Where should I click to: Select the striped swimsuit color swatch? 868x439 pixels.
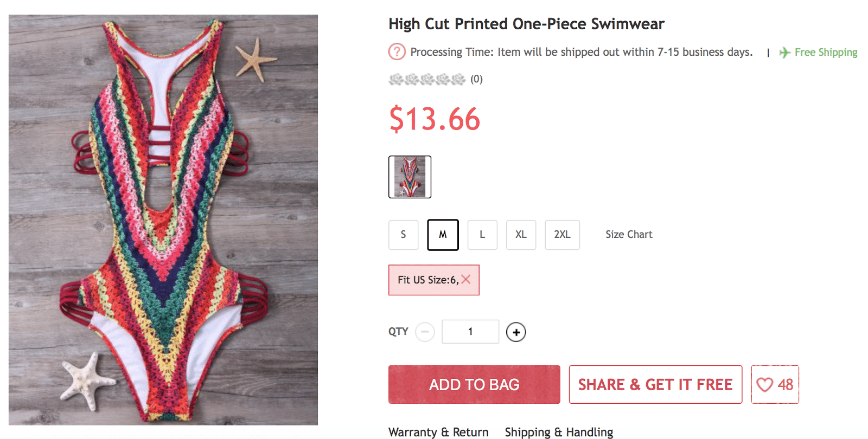[x=410, y=177]
